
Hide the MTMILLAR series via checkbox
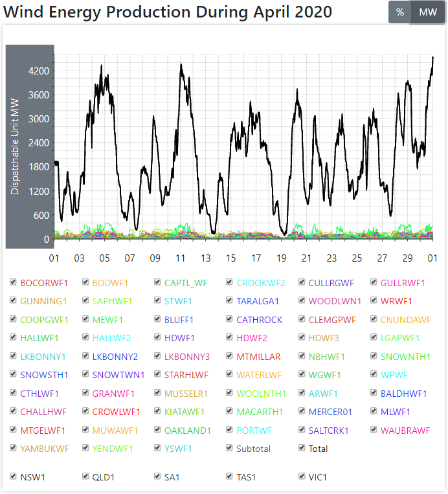pyautogui.click(x=230, y=356)
